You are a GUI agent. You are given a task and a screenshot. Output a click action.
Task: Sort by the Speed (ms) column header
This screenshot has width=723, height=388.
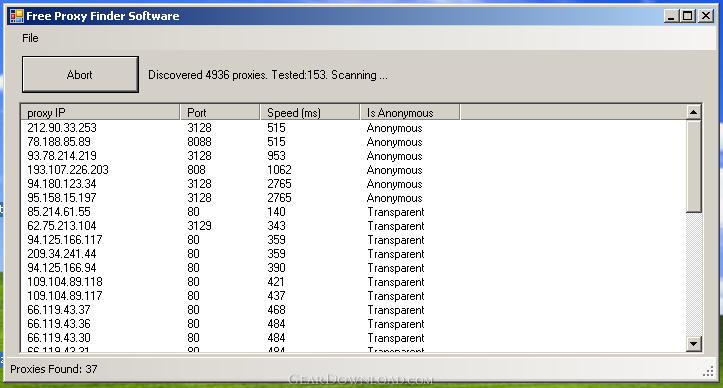(310, 113)
